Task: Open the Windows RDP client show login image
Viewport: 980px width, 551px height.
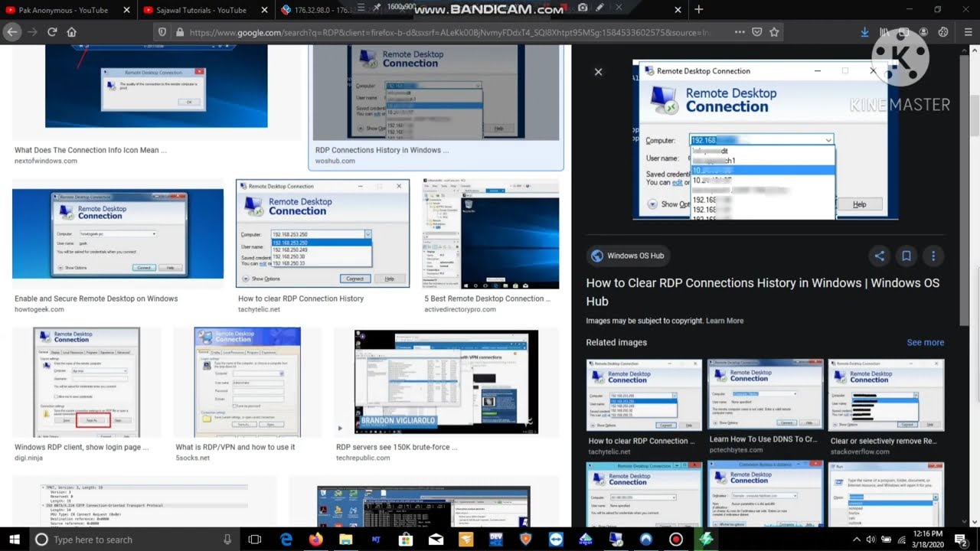Action: click(x=87, y=382)
